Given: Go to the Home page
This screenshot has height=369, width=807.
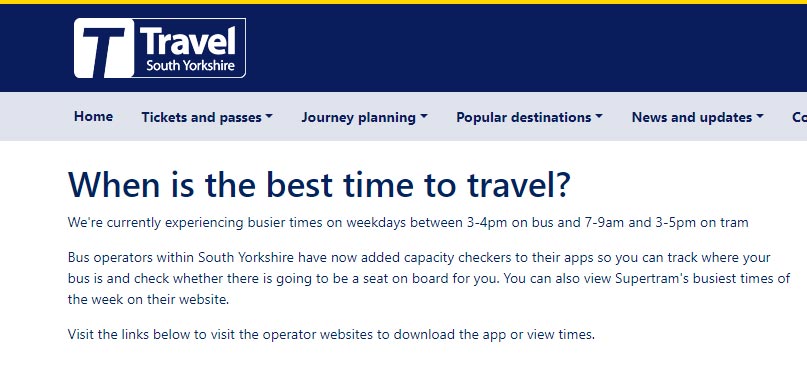Looking at the screenshot, I should click(x=93, y=117).
